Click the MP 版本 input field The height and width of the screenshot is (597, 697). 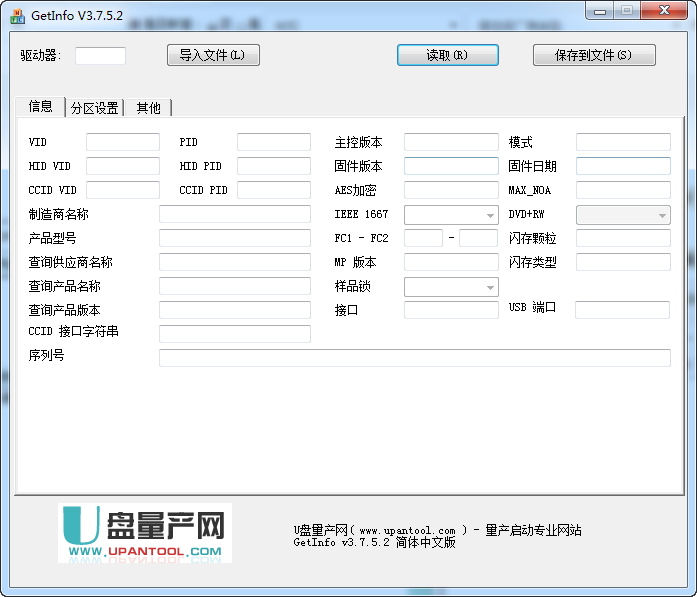(x=451, y=262)
